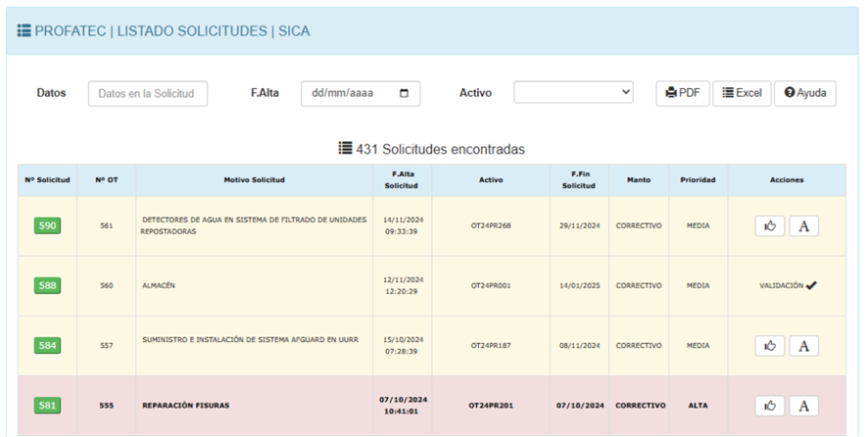Open solicitud number 590 badge

47,226
